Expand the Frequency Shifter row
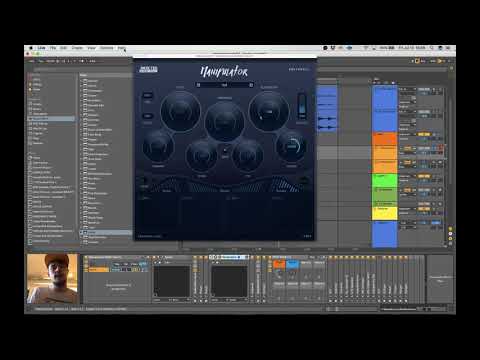Image resolution: width=480 pixels, height=360 pixels. tap(106, 144)
